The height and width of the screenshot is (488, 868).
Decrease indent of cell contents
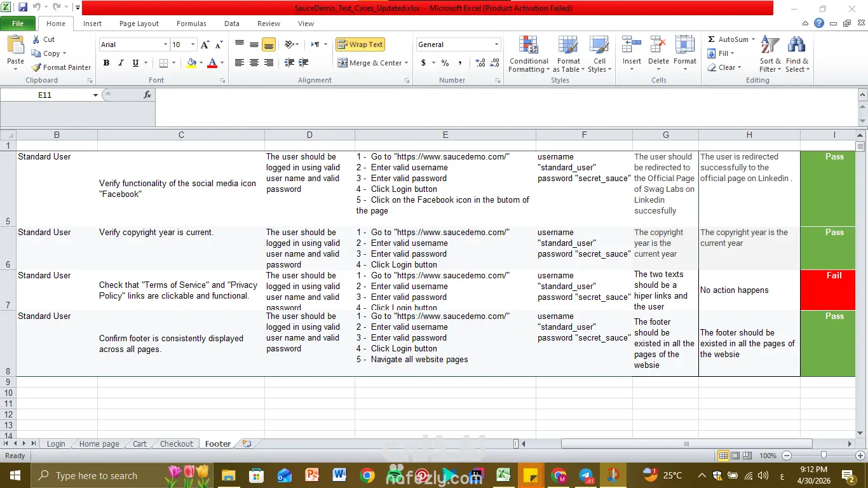289,63
